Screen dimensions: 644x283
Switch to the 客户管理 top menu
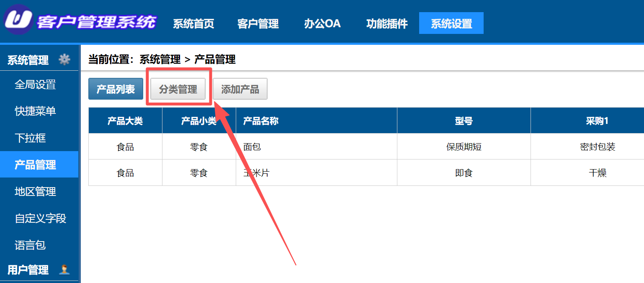click(x=258, y=23)
